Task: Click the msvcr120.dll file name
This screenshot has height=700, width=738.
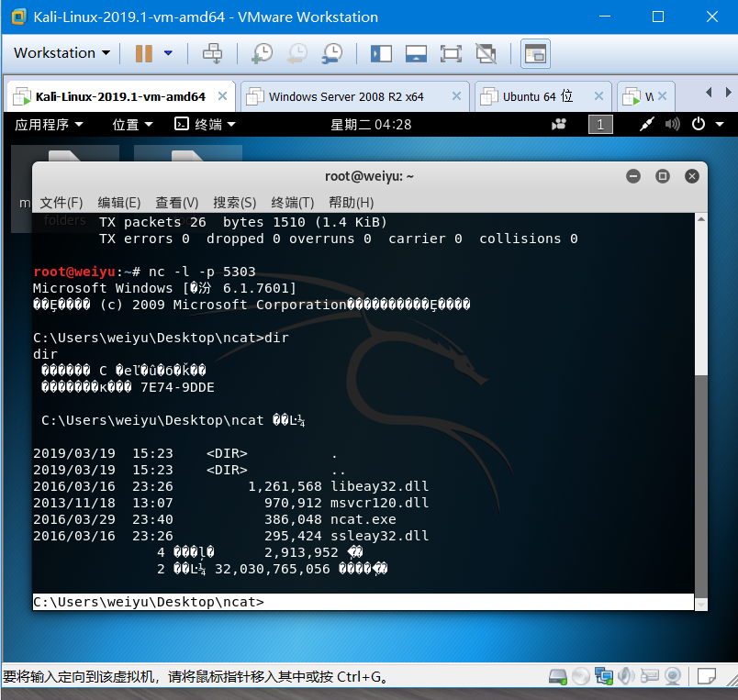Action: pyautogui.click(x=379, y=503)
